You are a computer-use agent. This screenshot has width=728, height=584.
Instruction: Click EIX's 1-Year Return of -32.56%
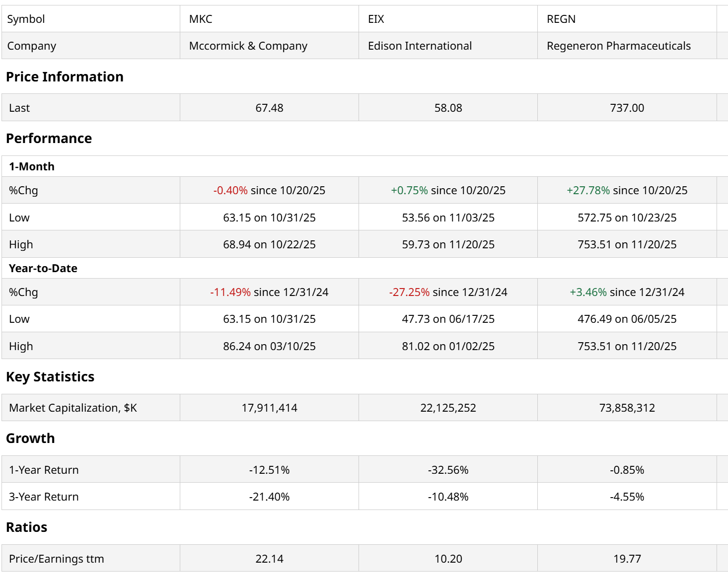[x=448, y=470]
